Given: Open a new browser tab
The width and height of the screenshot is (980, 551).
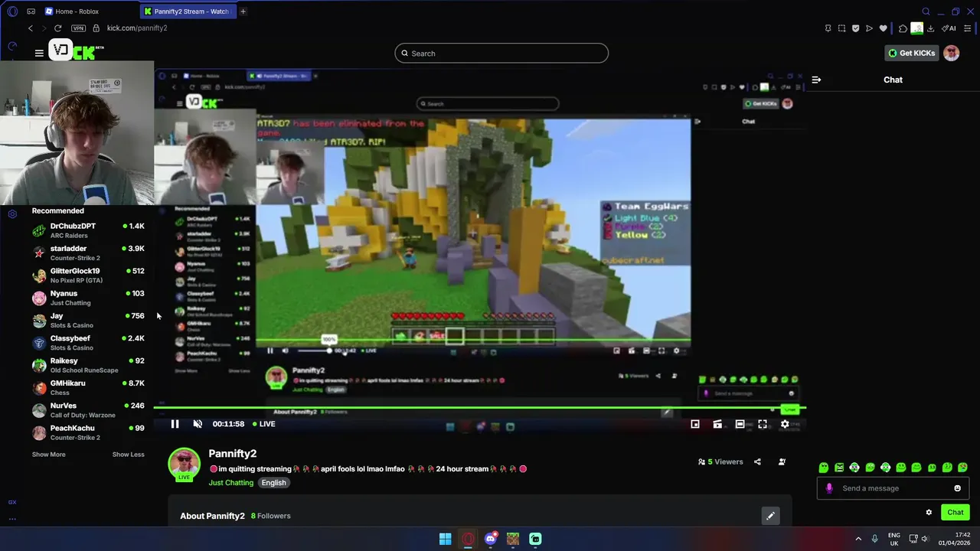Looking at the screenshot, I should tap(243, 11).
